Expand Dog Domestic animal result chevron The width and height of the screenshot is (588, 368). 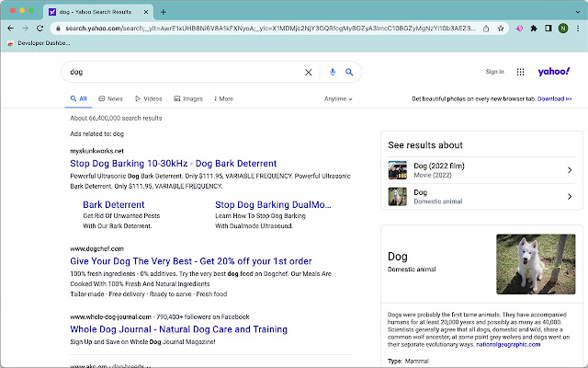click(570, 196)
